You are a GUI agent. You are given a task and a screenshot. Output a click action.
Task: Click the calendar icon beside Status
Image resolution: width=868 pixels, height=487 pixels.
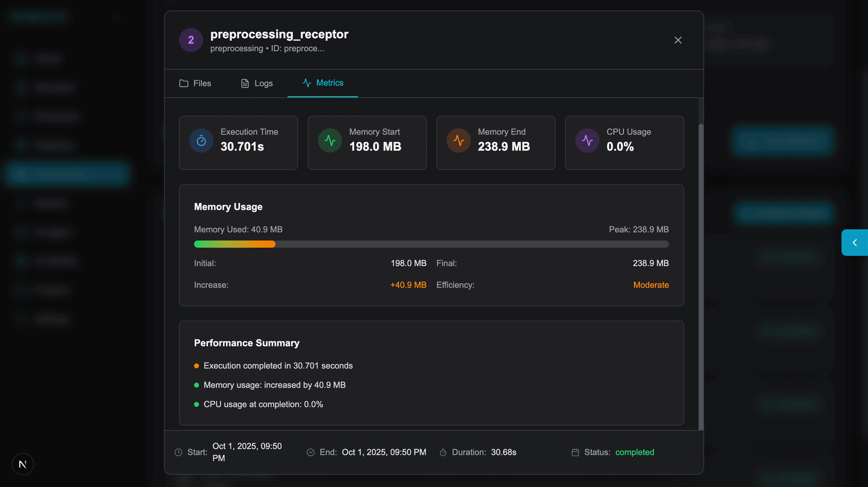coord(576,452)
